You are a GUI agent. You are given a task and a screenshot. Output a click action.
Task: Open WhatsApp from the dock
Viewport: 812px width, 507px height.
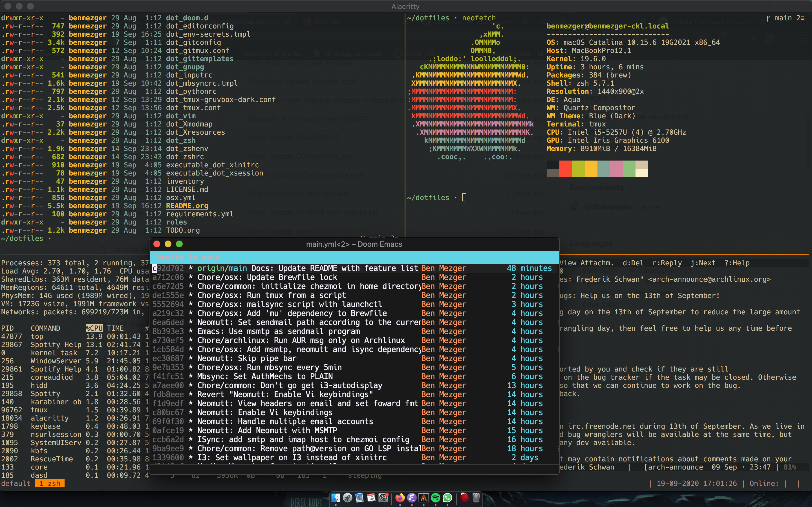447,498
